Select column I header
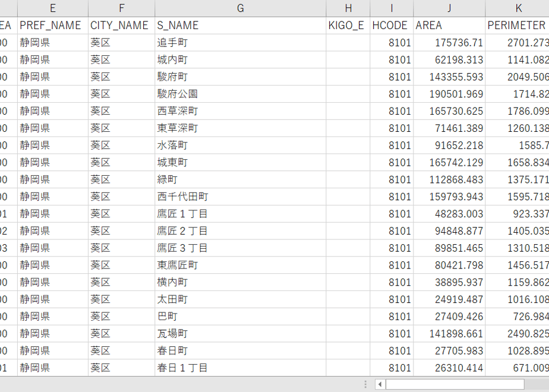 point(392,8)
